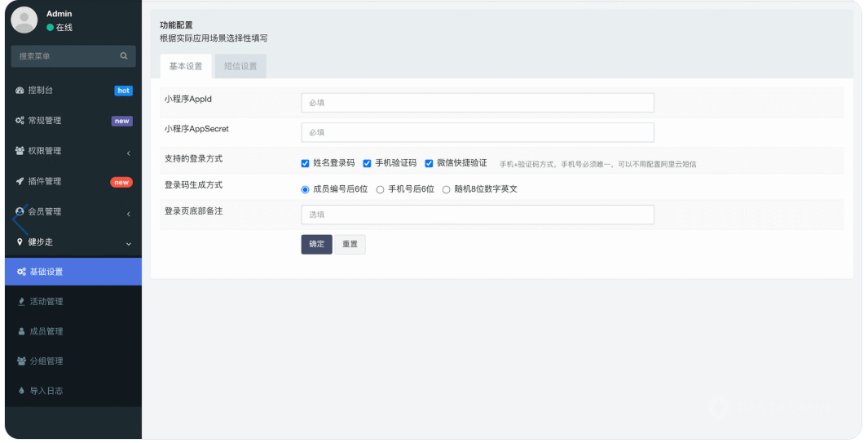Uncheck the 姓名登录码 checkbox
The height and width of the screenshot is (443, 868).
click(306, 163)
